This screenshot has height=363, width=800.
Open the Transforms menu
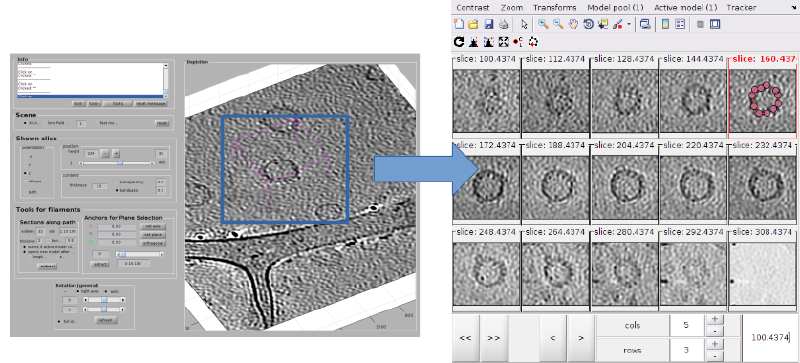pyautogui.click(x=555, y=8)
